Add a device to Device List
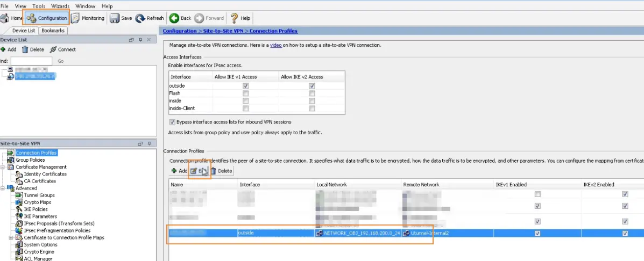The width and height of the screenshot is (644, 261). tap(9, 49)
